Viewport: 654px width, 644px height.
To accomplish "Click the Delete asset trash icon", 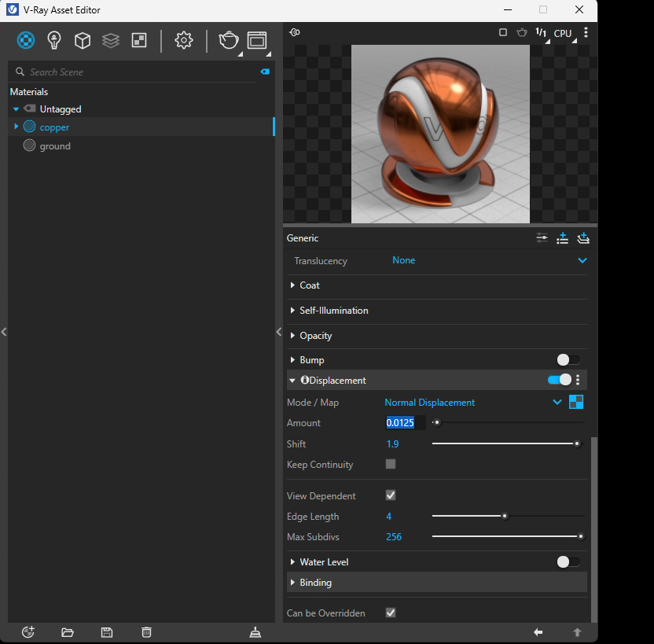I will [x=146, y=632].
